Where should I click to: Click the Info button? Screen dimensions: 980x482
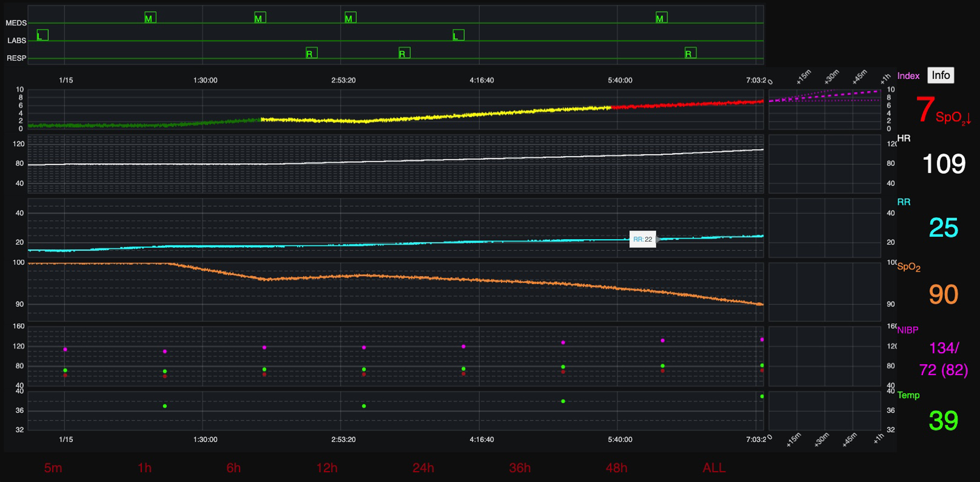[941, 76]
